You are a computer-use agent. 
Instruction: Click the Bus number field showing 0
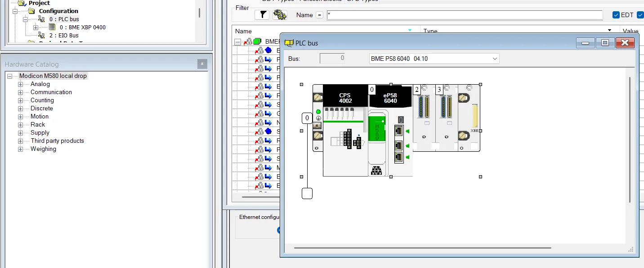(x=332, y=58)
